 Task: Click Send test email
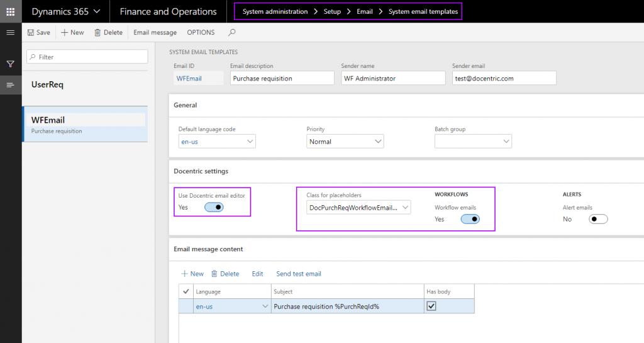coord(299,274)
